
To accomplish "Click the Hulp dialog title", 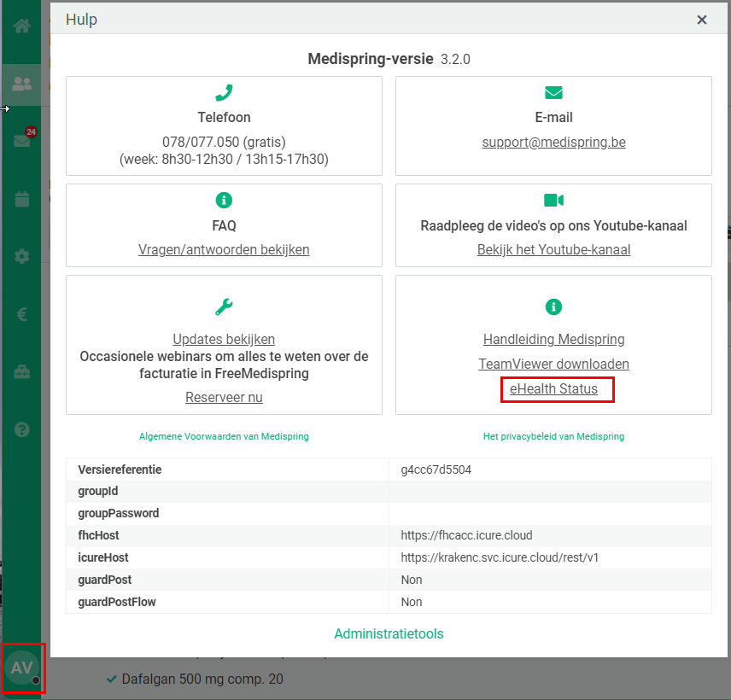I will tap(82, 20).
